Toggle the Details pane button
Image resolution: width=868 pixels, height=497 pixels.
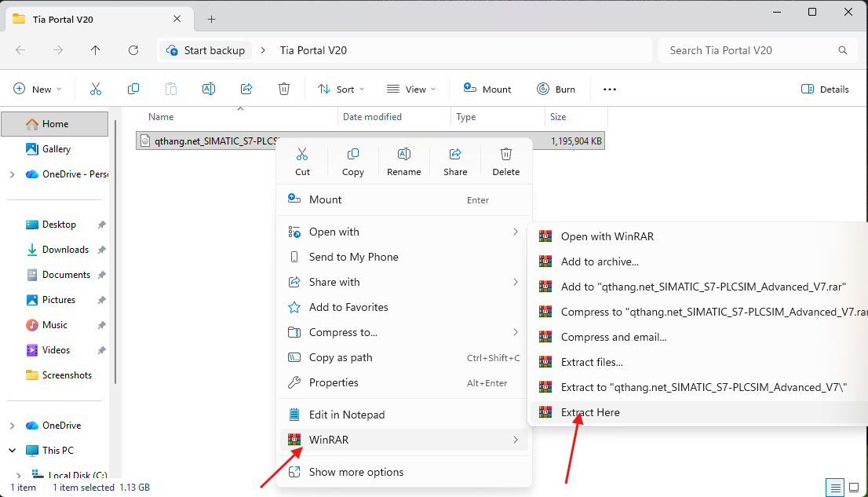(825, 90)
